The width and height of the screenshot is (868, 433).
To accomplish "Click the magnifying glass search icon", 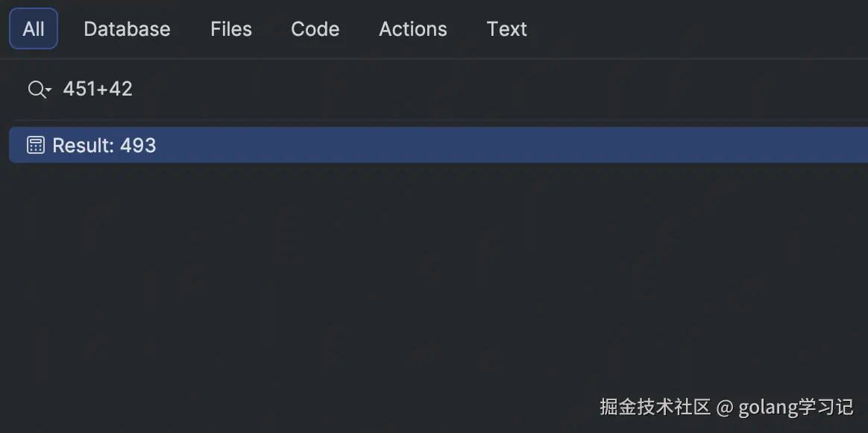I will point(35,90).
